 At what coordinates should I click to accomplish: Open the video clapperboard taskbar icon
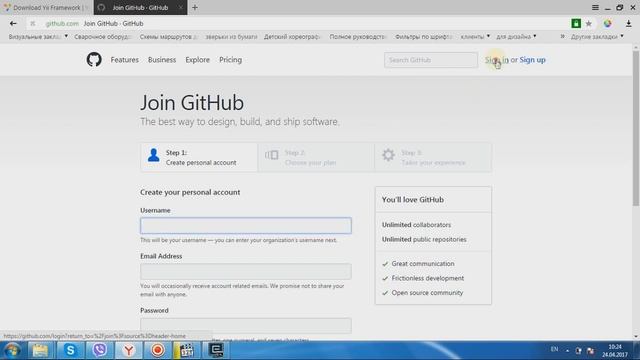(x=187, y=350)
